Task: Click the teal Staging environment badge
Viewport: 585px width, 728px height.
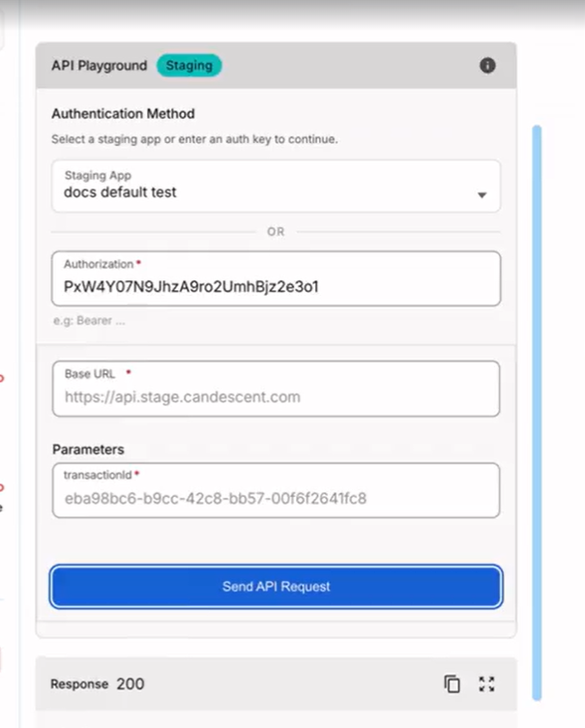Action: point(189,66)
